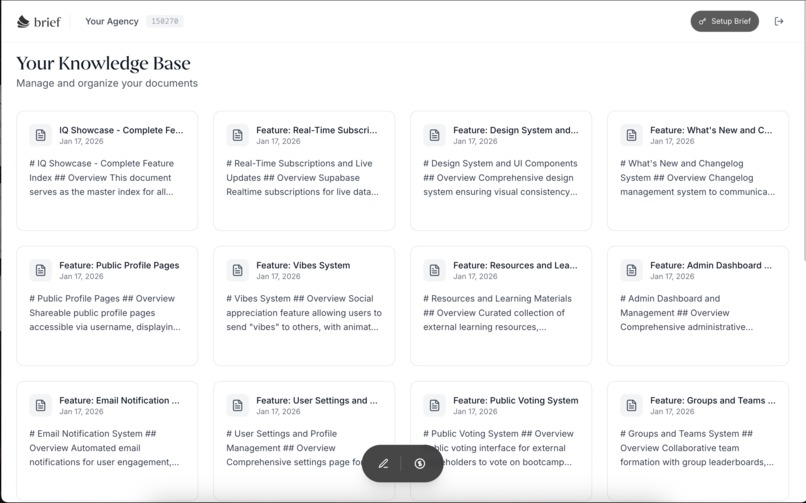Click 'Your Knowledge Base' heading

(x=103, y=63)
